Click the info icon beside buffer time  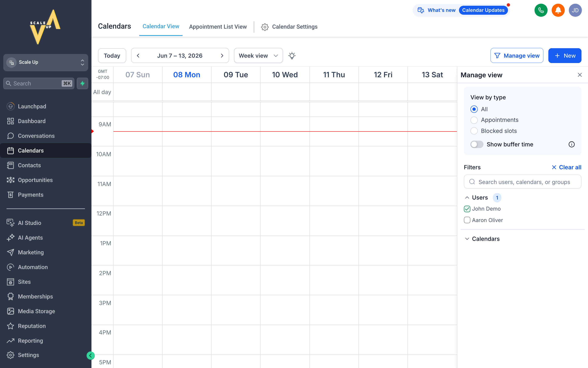point(571,144)
